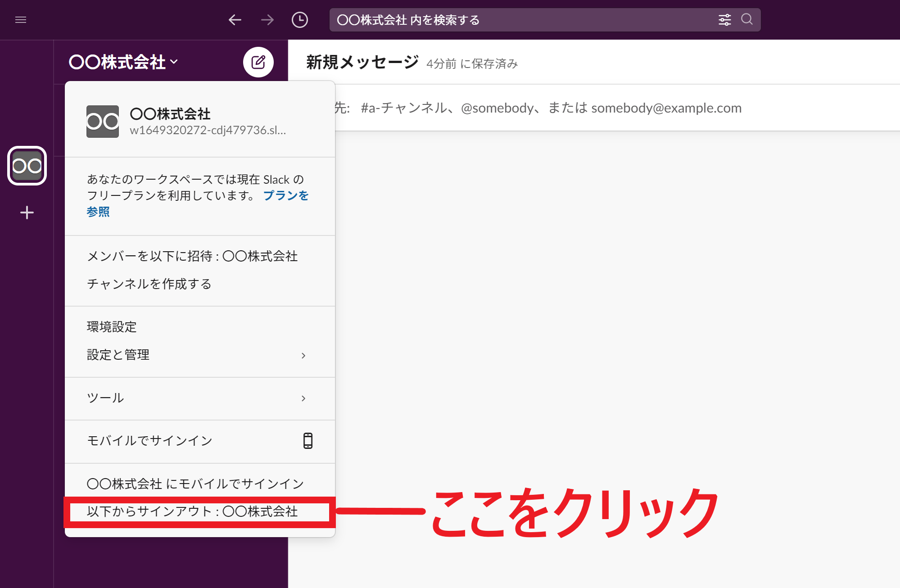
Task: Start a new message with the pencil icon
Action: [258, 62]
